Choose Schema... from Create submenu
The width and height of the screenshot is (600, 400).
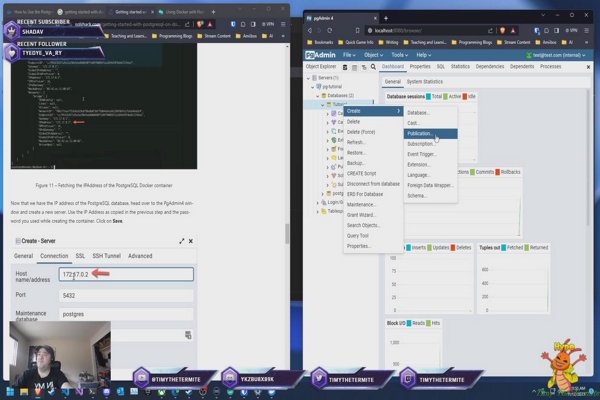point(430,196)
